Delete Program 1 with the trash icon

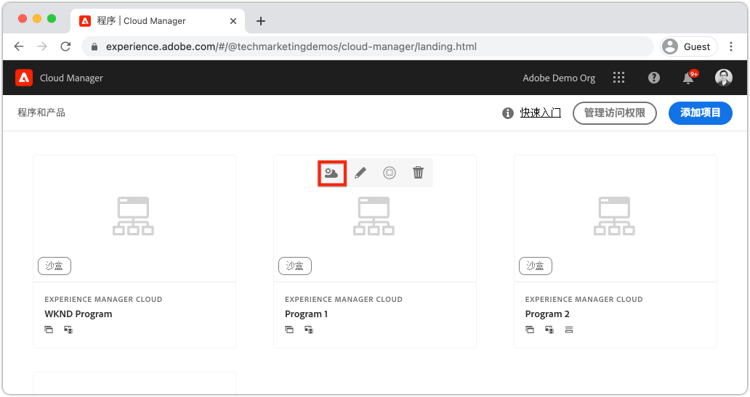[418, 172]
